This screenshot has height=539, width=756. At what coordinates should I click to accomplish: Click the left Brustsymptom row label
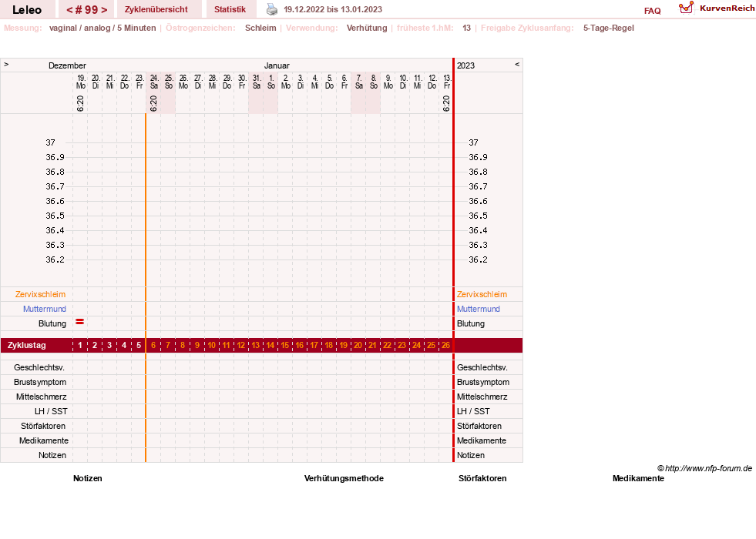click(40, 382)
